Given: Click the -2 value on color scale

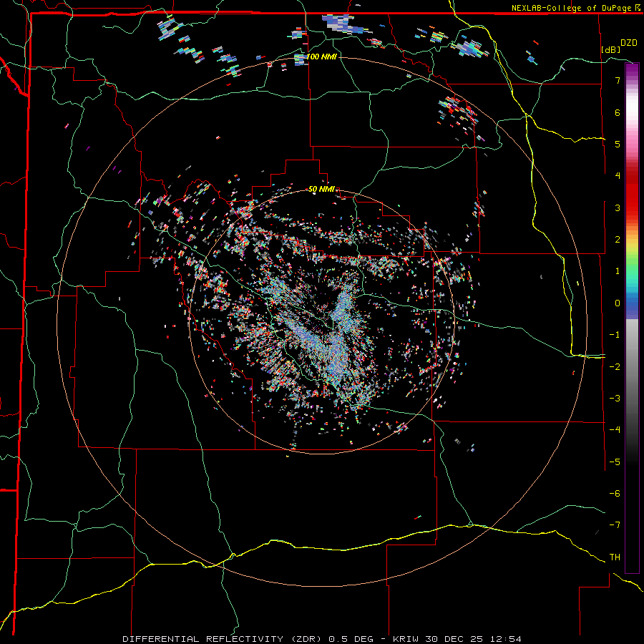Looking at the screenshot, I should (x=615, y=366).
